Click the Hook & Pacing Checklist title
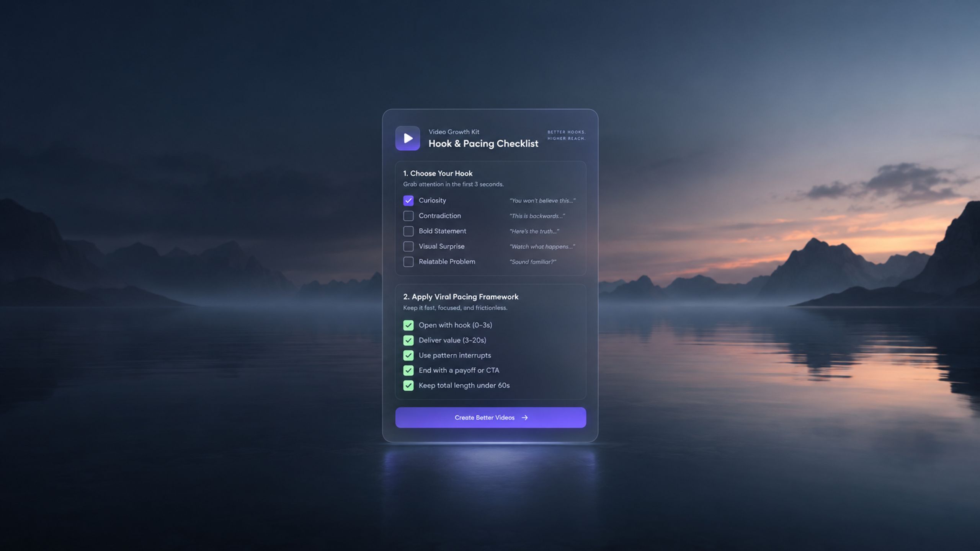 pos(483,143)
